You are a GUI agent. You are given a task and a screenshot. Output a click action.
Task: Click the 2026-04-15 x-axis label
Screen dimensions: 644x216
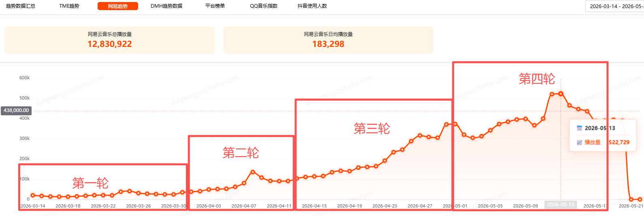(x=314, y=206)
